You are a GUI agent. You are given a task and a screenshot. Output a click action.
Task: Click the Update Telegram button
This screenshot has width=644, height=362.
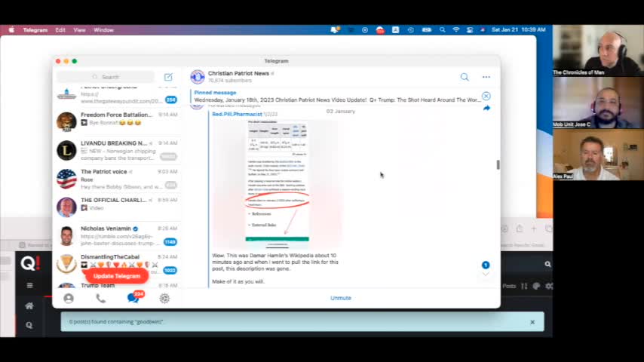pyautogui.click(x=117, y=276)
